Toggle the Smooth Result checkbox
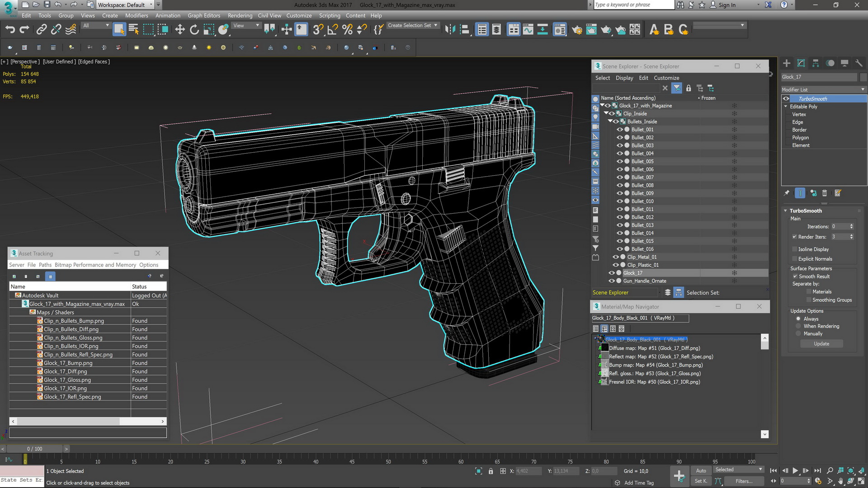This screenshot has height=488, width=868. (795, 276)
